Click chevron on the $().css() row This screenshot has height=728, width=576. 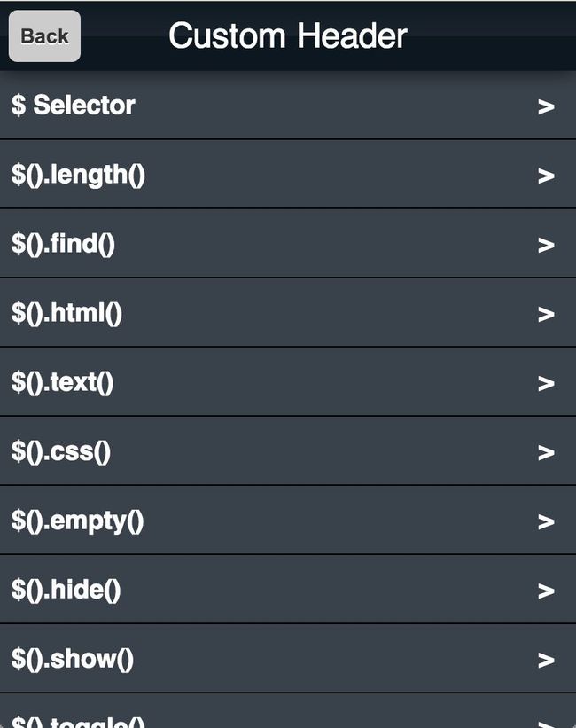click(546, 453)
